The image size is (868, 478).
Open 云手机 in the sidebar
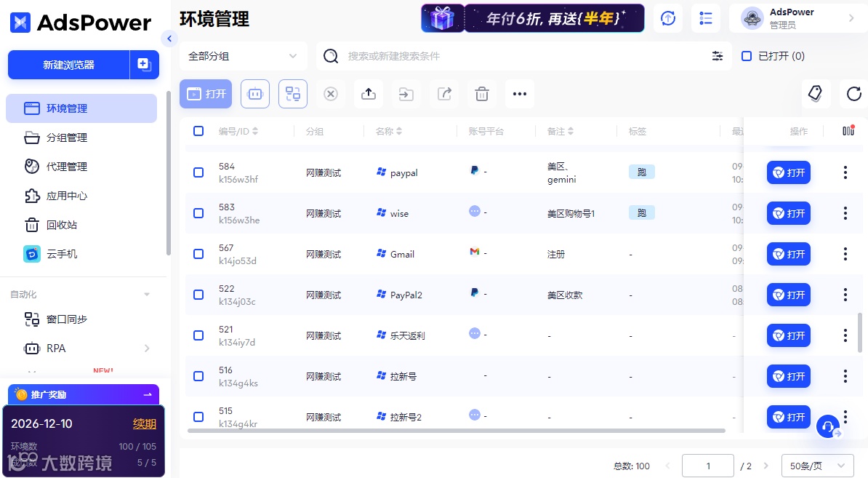coord(81,254)
